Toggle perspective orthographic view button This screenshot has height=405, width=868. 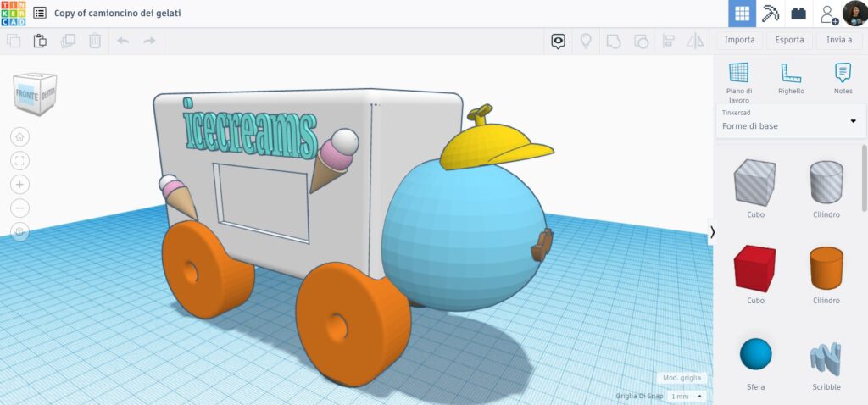click(x=20, y=231)
